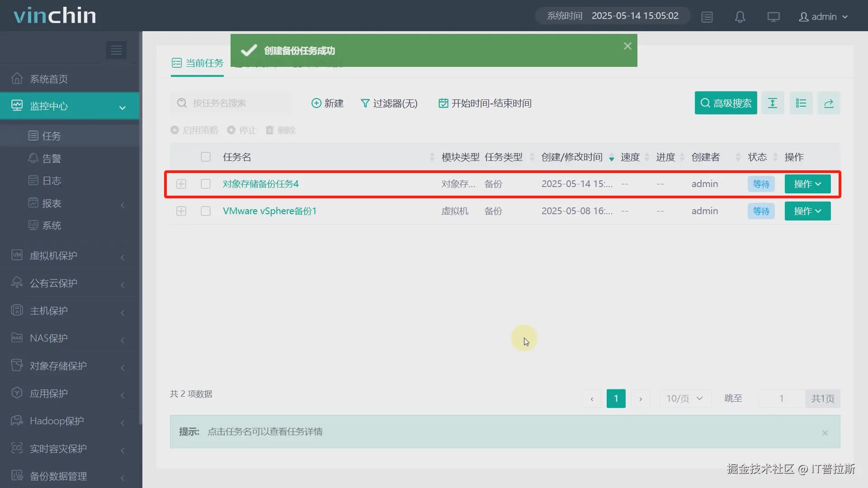
Task: Click the monitor display icon in header
Action: click(x=774, y=17)
